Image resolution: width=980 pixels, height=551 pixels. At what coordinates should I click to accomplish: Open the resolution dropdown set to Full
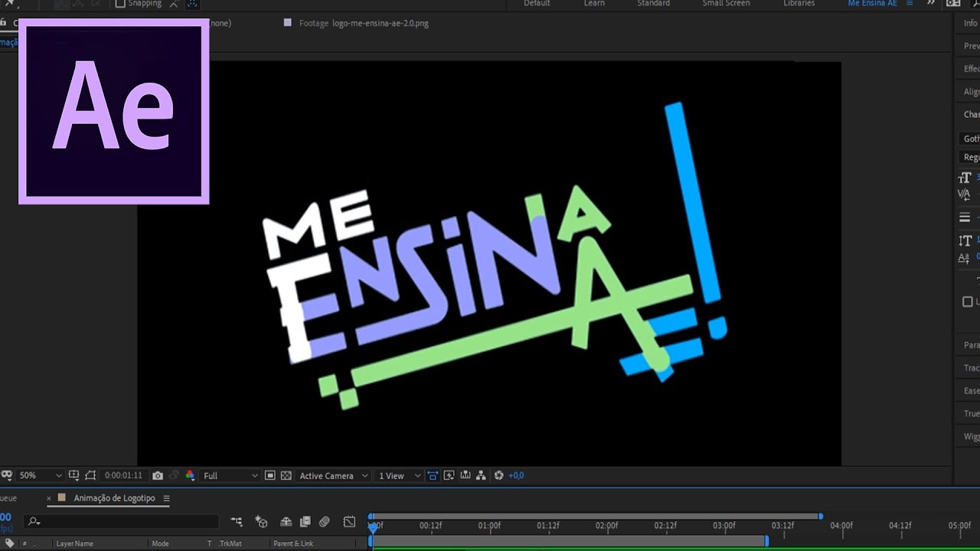(x=230, y=475)
